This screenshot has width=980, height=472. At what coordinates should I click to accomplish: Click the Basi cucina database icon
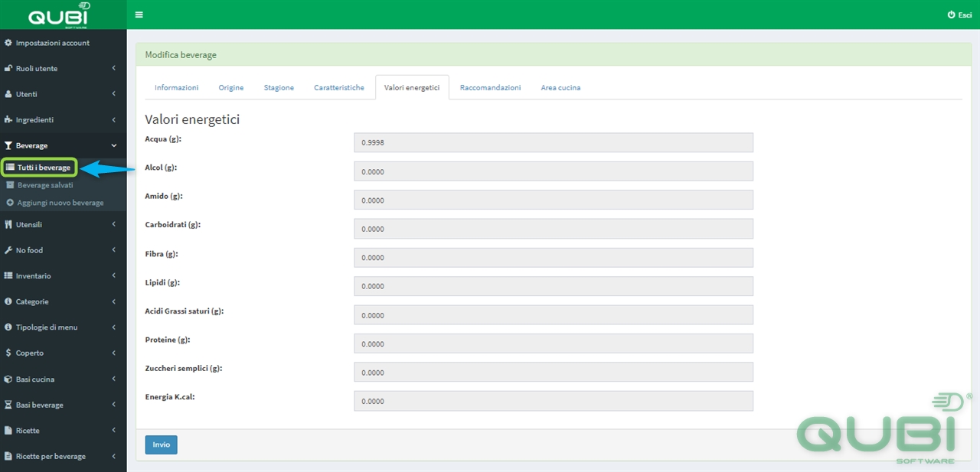click(x=8, y=379)
